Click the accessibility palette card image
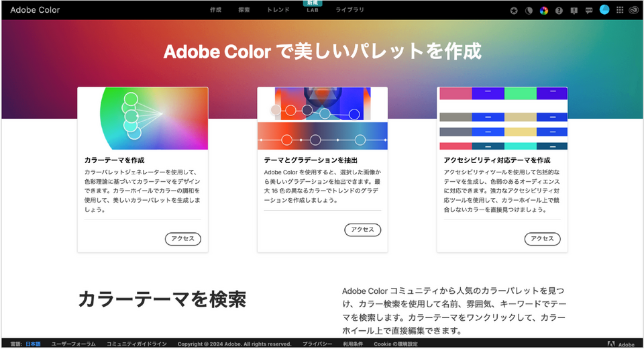The image size is (644, 349). pyautogui.click(x=502, y=118)
